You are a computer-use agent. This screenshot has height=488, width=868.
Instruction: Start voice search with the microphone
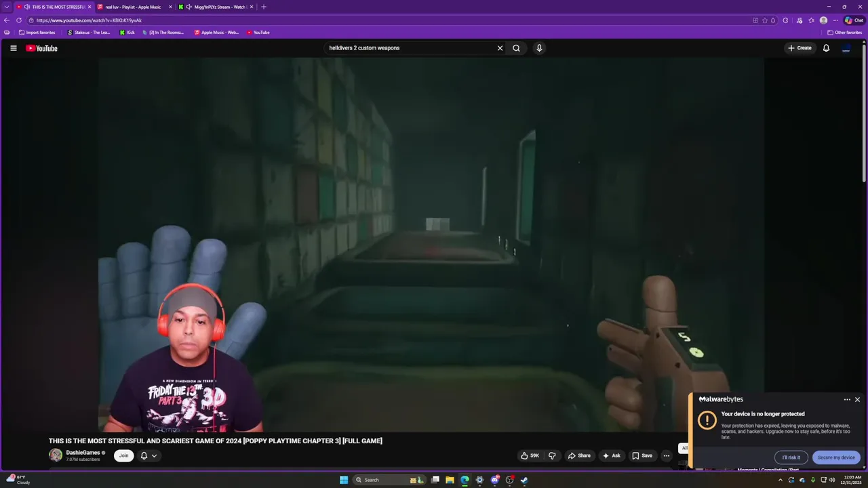coord(539,48)
